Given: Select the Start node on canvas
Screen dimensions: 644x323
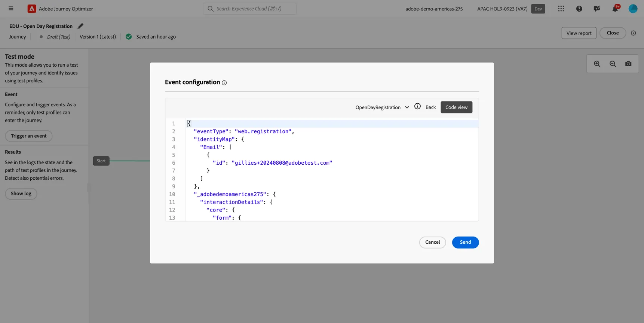Looking at the screenshot, I should point(101,161).
